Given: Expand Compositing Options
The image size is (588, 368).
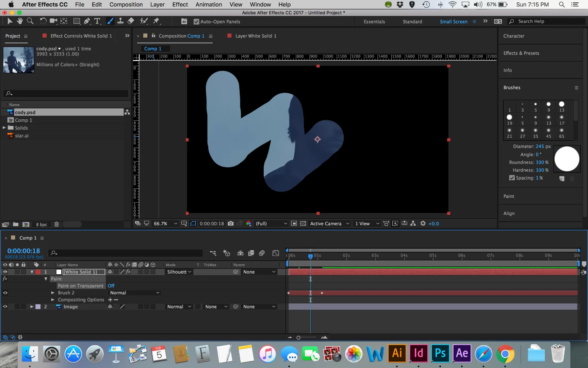Looking at the screenshot, I should pos(53,300).
